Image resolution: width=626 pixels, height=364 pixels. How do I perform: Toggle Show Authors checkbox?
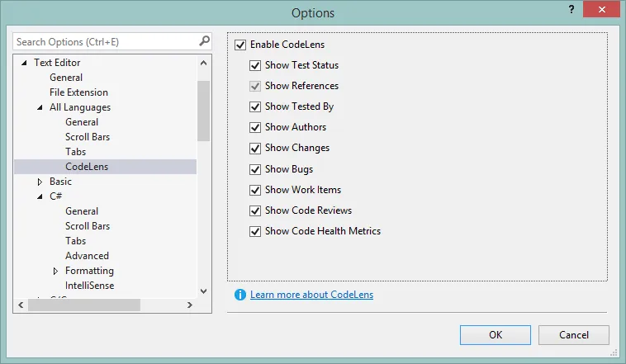[x=255, y=127]
